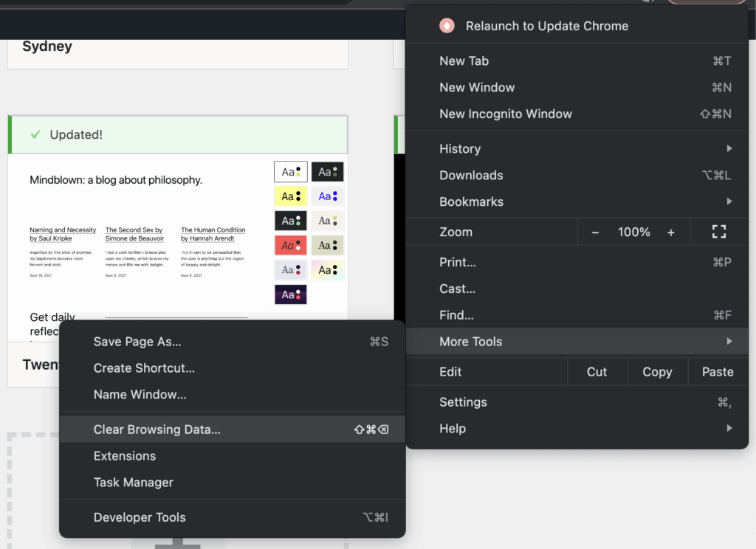
Task: Open a New Incognito Window
Action: tap(506, 114)
